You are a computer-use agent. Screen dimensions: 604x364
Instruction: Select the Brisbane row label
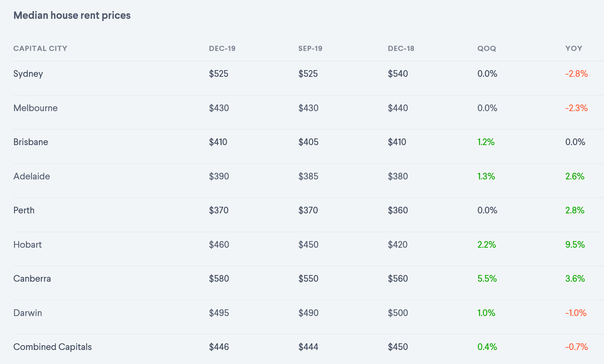[x=31, y=142]
